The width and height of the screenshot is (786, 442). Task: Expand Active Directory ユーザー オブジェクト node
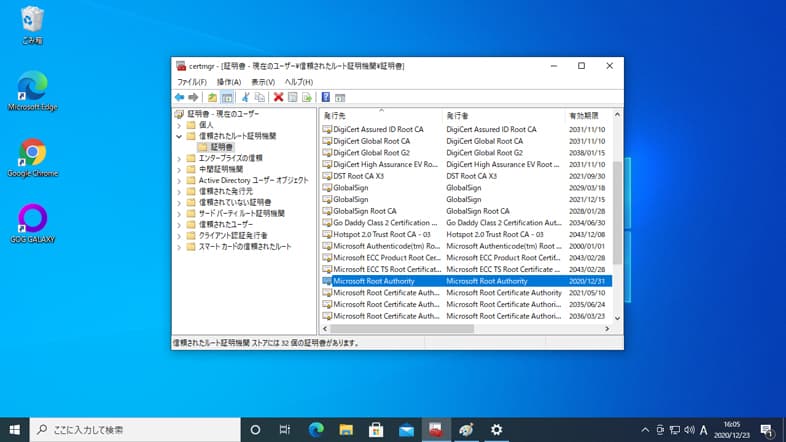(179, 180)
